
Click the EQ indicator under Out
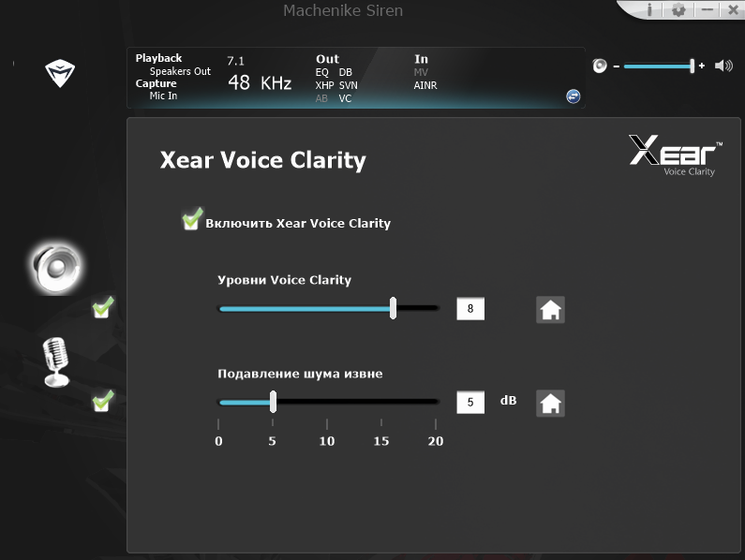321,72
